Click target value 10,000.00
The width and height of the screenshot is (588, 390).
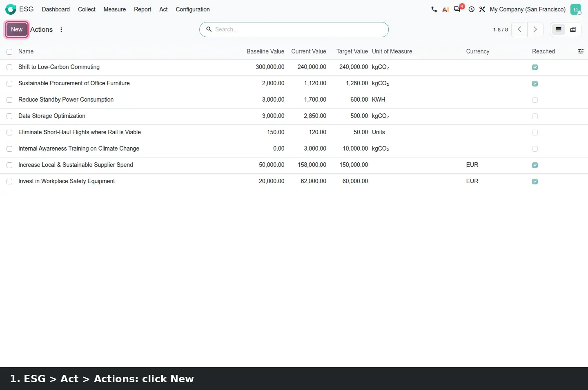(x=355, y=148)
